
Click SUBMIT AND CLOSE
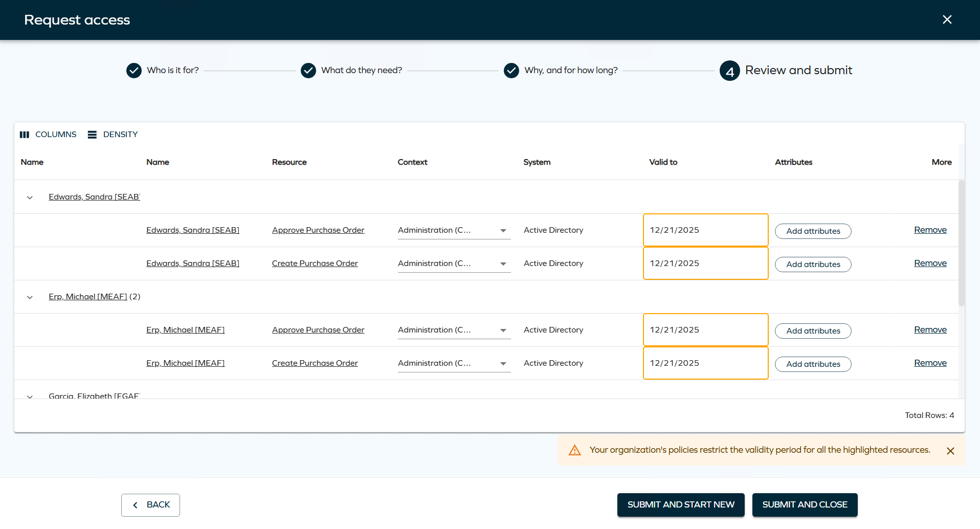pos(804,505)
